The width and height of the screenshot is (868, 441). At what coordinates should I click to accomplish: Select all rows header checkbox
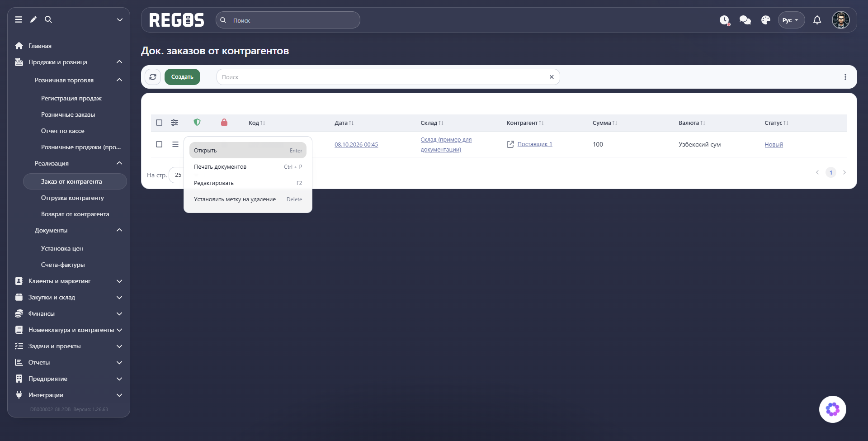coord(159,123)
